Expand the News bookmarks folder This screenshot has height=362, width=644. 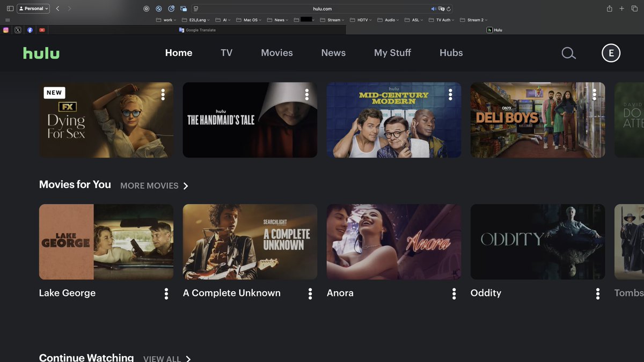(x=277, y=20)
